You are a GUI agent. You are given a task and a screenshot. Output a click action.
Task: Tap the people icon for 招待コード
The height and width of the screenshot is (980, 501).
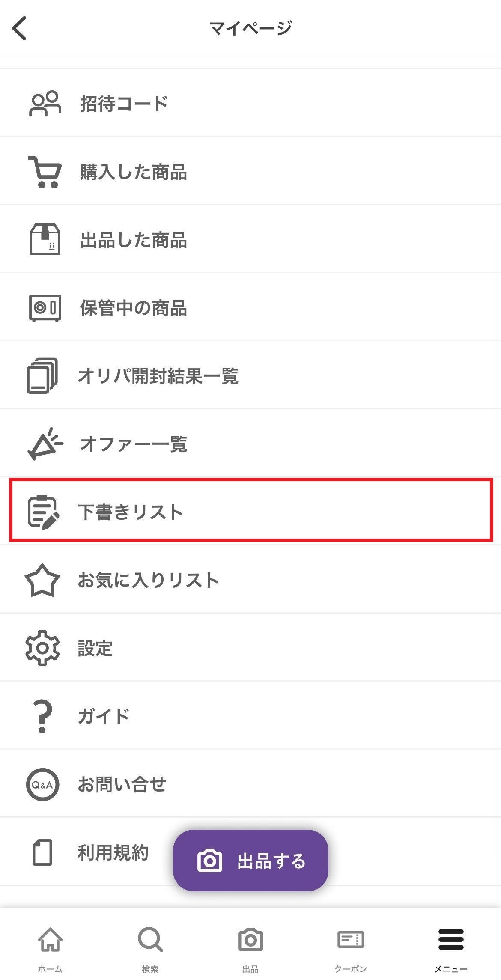coord(45,104)
